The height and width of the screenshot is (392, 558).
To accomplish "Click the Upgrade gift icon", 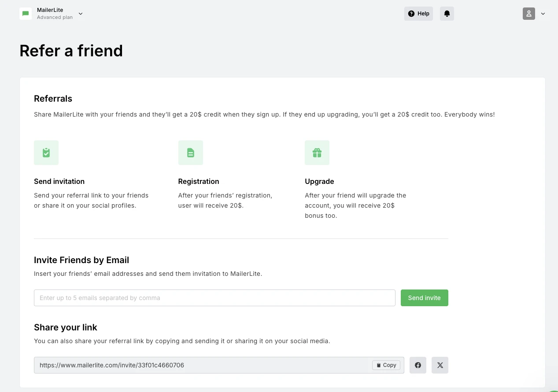I will [317, 153].
